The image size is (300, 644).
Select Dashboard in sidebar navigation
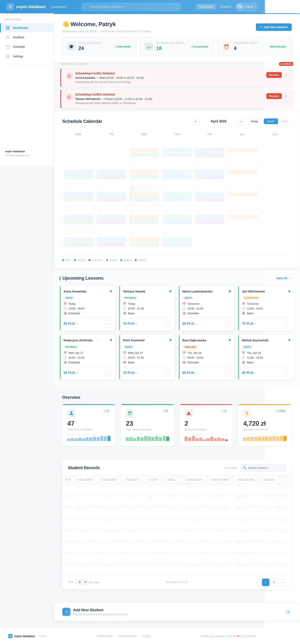(x=27, y=28)
